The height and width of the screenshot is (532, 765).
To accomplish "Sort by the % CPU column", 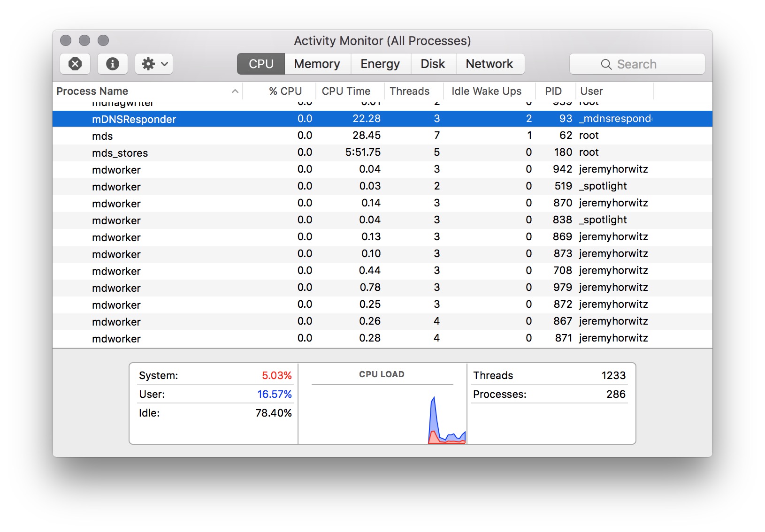I will (x=285, y=91).
